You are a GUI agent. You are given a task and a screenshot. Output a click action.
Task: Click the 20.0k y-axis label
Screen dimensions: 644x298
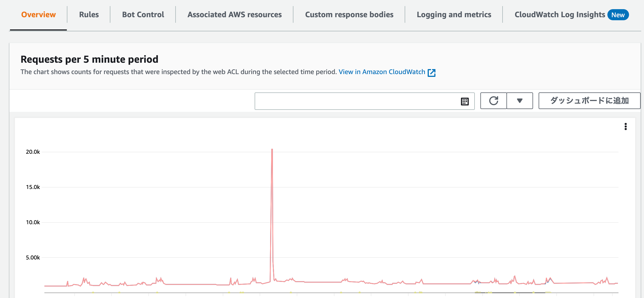33,152
